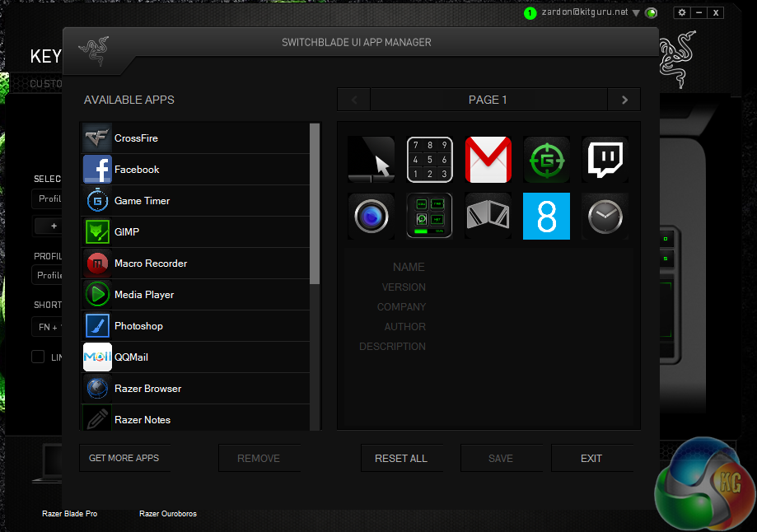
Task: Choose the blue number 8 app tile
Action: click(546, 216)
